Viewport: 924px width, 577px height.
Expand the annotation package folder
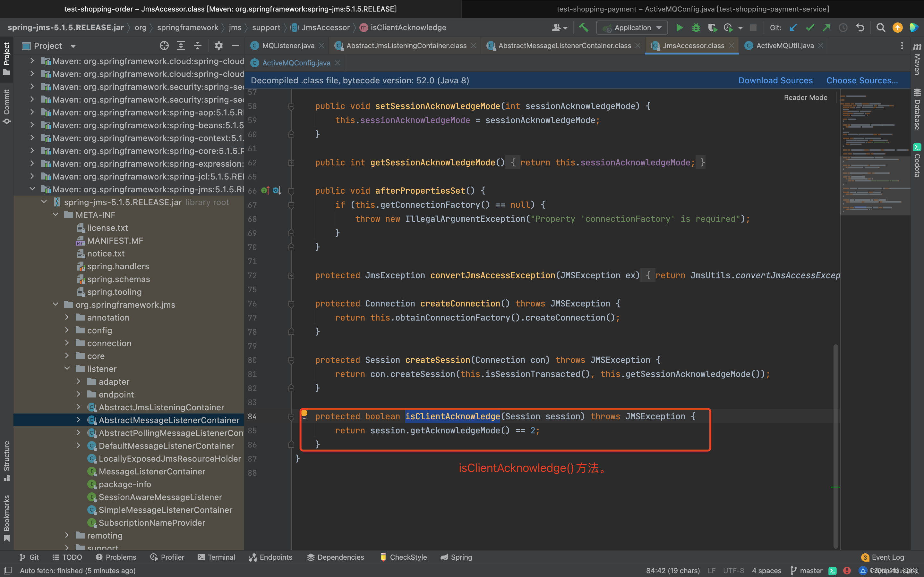[67, 317]
